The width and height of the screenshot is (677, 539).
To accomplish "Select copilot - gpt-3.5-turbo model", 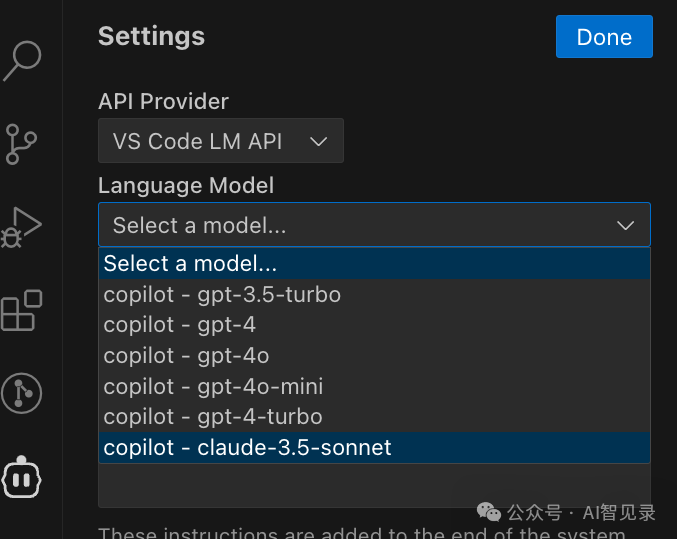I will pos(222,295).
